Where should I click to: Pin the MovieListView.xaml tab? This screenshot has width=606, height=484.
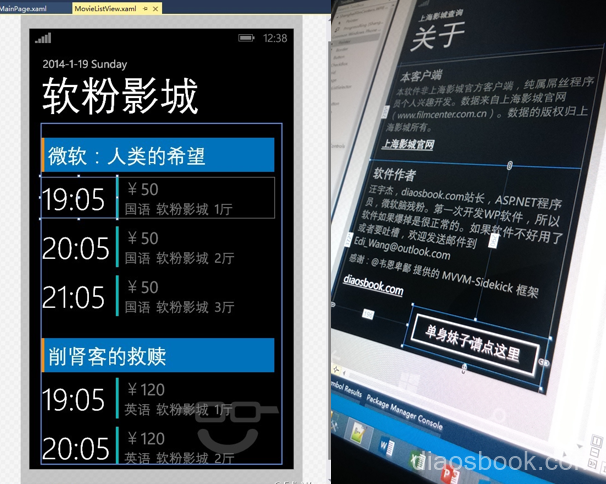click(145, 9)
